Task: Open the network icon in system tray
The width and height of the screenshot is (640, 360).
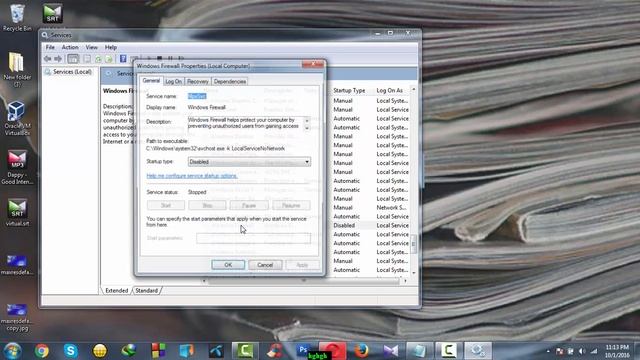Action: [x=594, y=351]
